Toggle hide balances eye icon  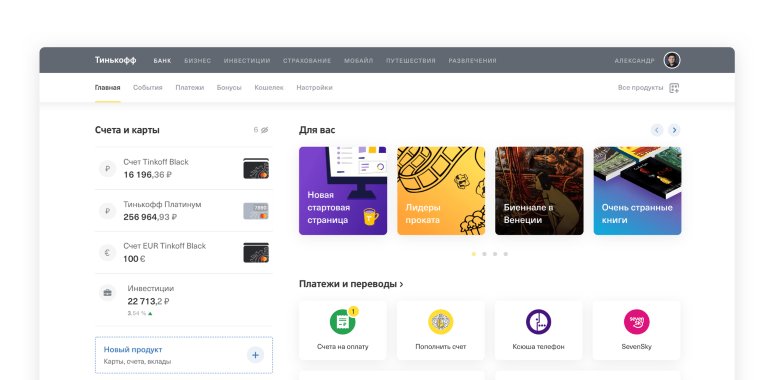point(264,130)
